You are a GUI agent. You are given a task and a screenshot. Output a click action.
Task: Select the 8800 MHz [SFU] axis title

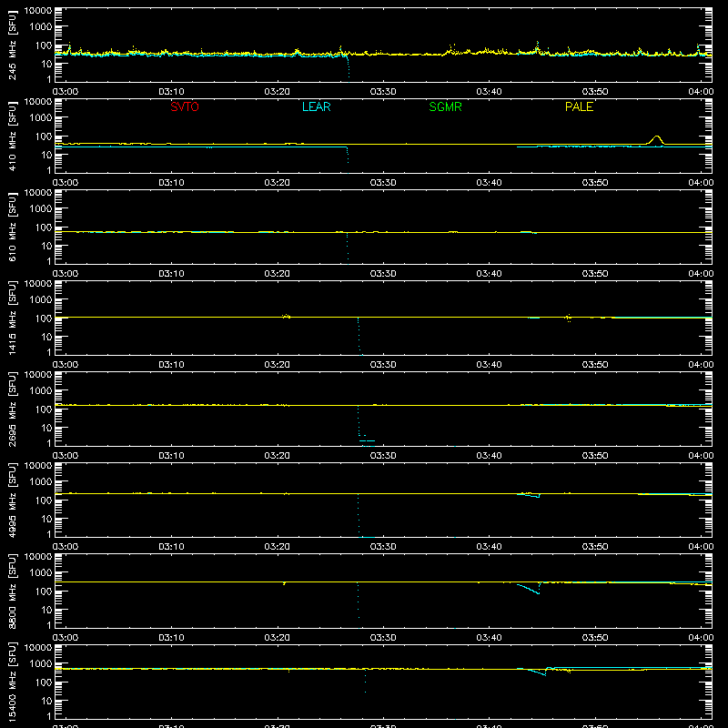tap(12, 591)
